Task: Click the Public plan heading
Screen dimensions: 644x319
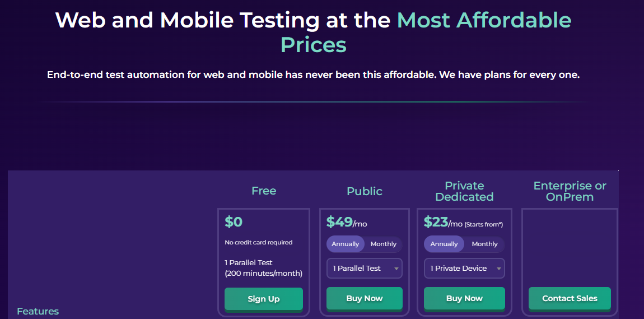Action: [x=365, y=191]
